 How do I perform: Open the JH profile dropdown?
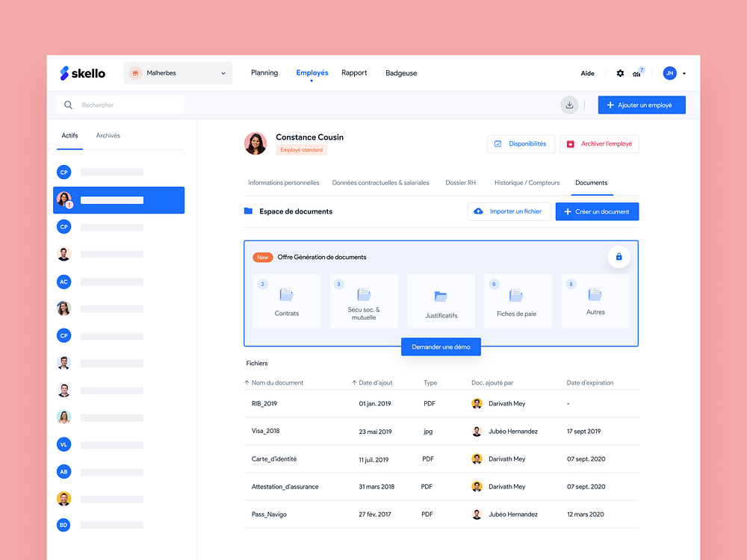pos(674,72)
